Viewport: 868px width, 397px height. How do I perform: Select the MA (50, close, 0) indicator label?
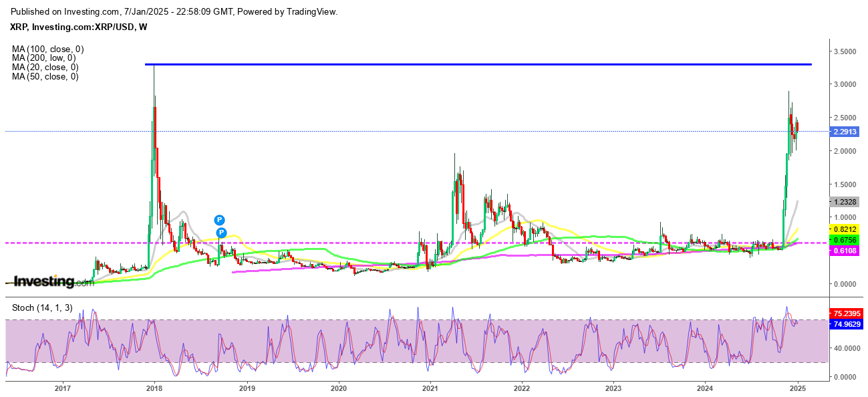click(x=45, y=77)
